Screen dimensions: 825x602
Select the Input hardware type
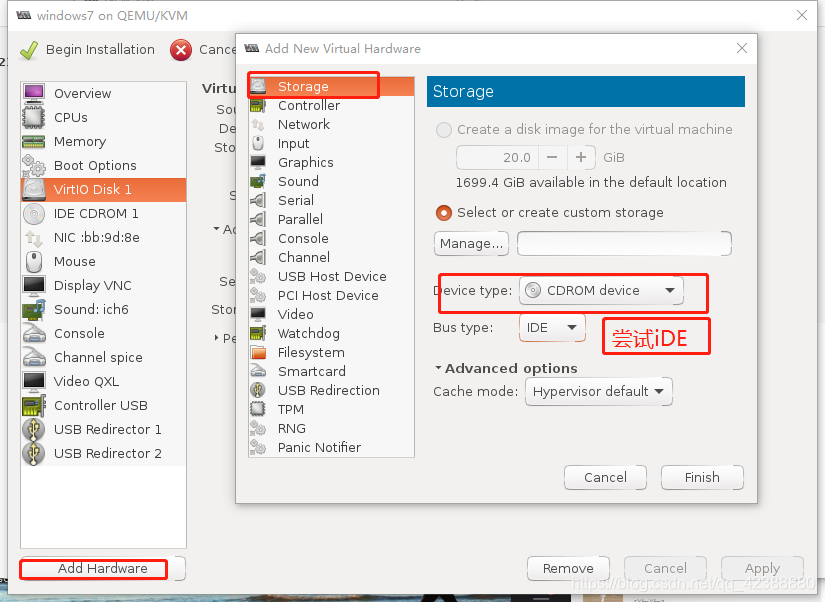coord(292,143)
